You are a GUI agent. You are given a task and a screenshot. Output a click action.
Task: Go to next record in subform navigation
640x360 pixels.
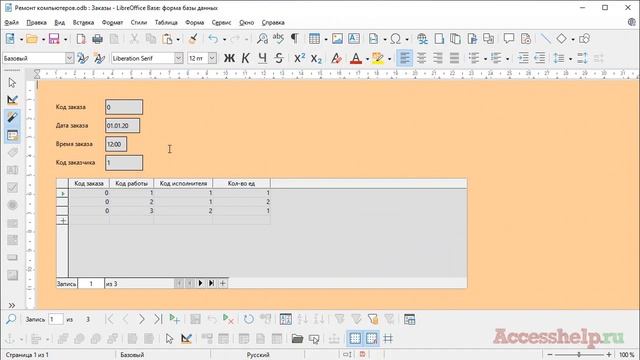(200, 283)
